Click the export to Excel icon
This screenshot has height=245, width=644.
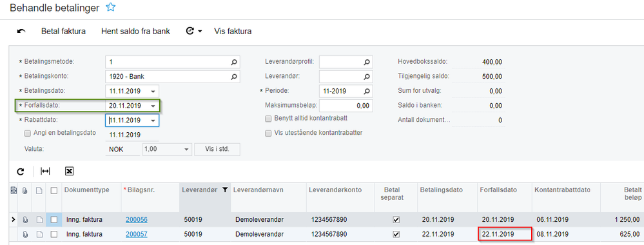click(x=70, y=171)
